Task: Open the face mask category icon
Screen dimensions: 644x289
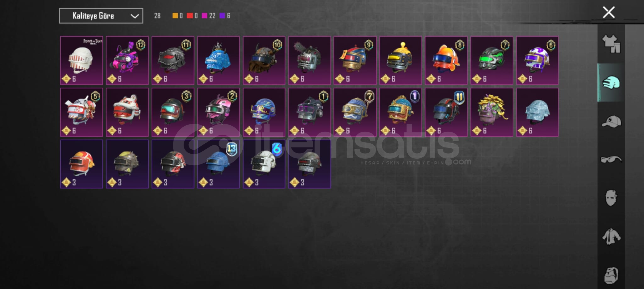Action: (x=611, y=198)
